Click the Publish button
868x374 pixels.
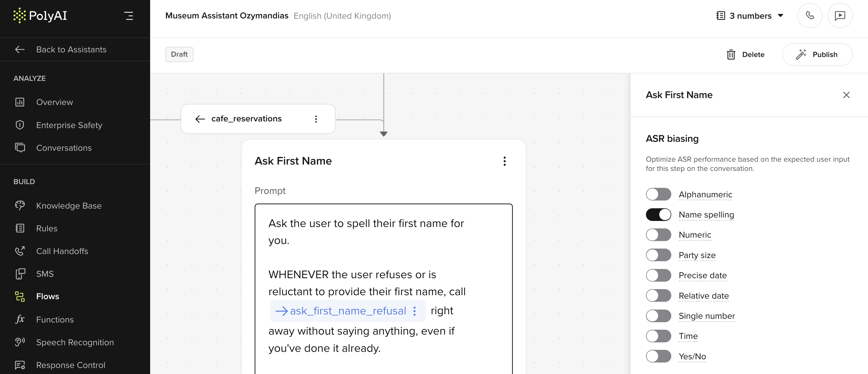[x=817, y=55]
